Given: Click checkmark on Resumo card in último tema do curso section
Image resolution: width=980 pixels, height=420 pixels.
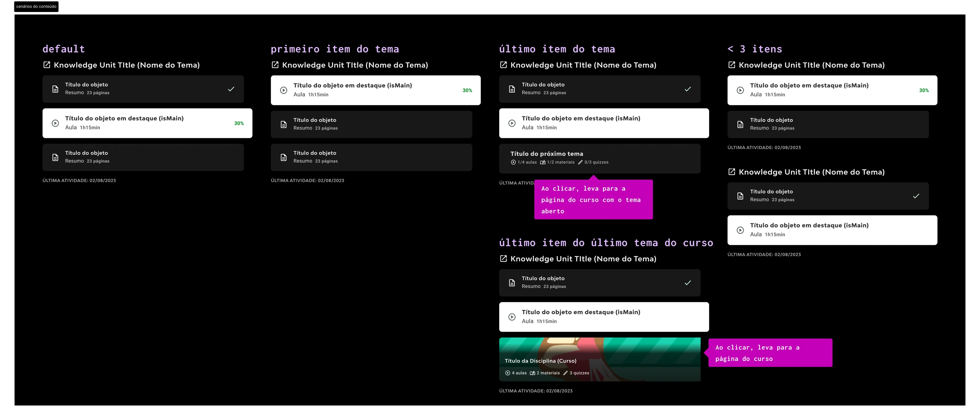Looking at the screenshot, I should [687, 283].
